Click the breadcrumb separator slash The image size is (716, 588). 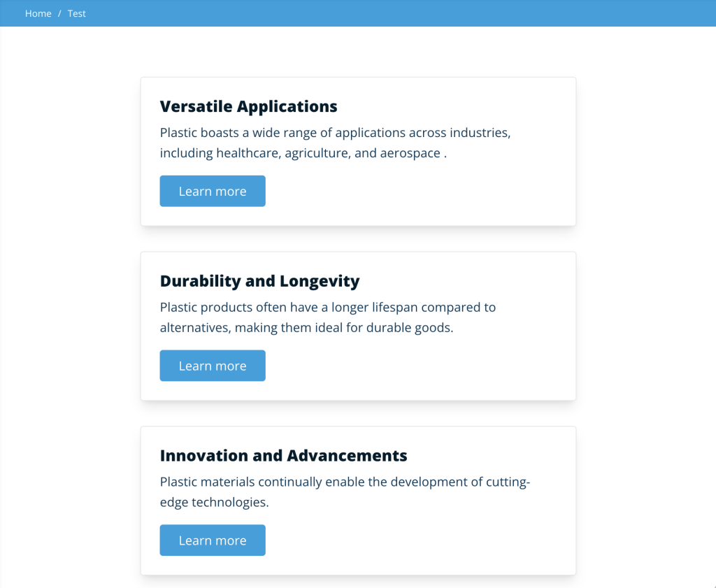click(x=59, y=13)
